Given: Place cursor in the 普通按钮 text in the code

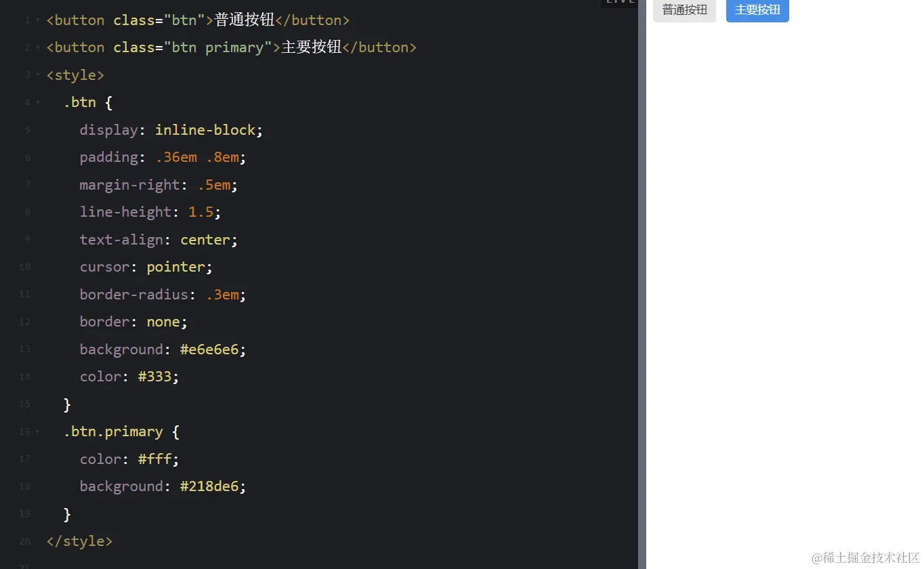Looking at the screenshot, I should 245,20.
